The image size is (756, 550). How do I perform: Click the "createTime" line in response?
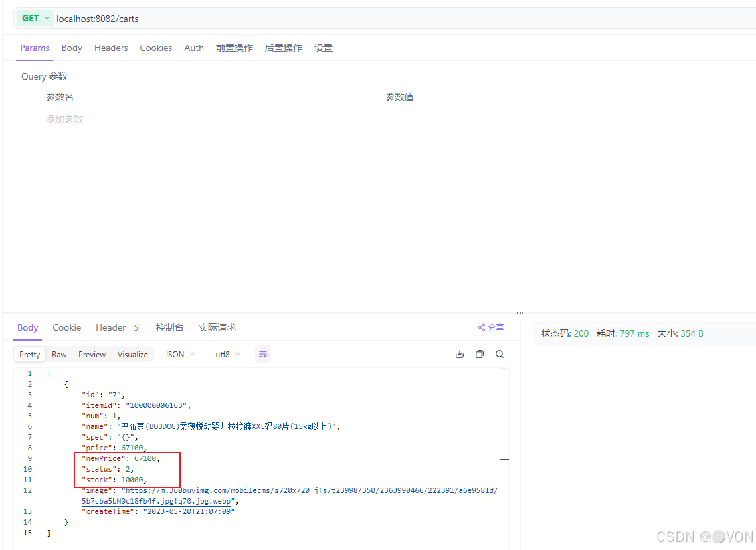(x=158, y=511)
